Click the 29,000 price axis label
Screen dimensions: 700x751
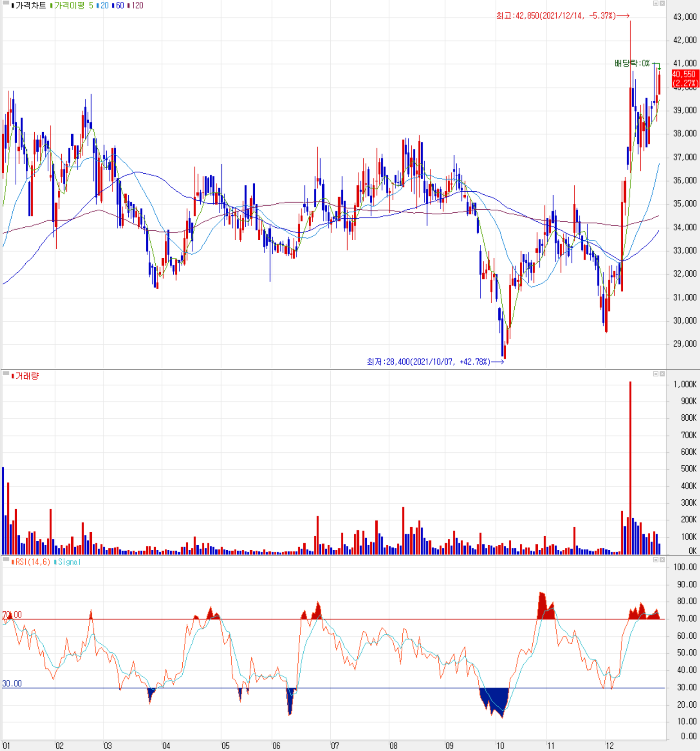point(685,344)
